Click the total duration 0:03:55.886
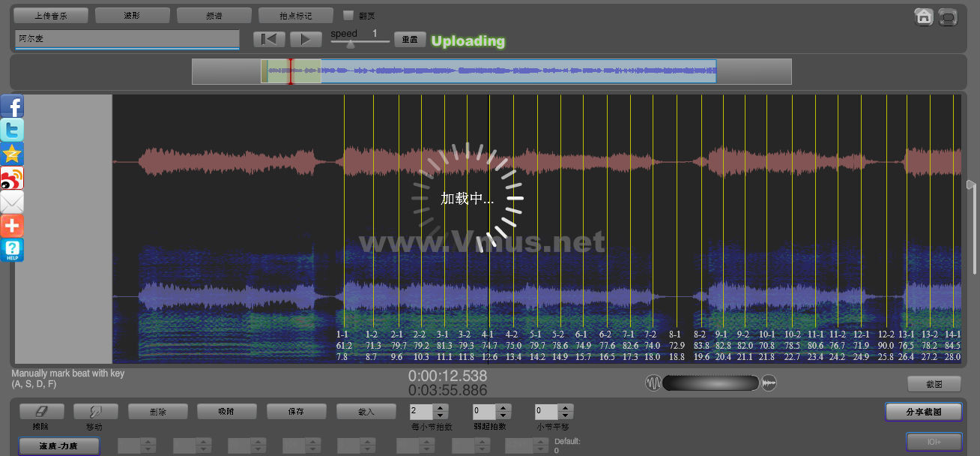The image size is (980, 456). point(447,390)
